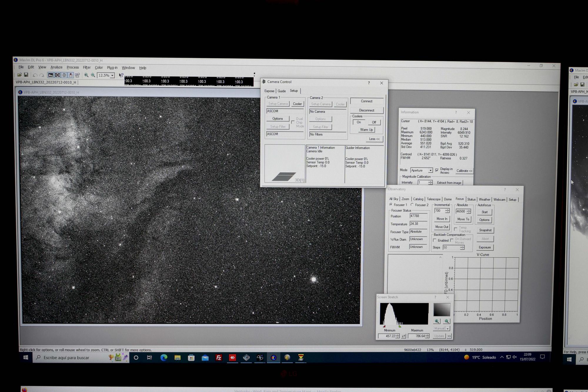The image size is (588, 392).
Task: Launch FileZilla from the taskbar
Action: [219, 358]
